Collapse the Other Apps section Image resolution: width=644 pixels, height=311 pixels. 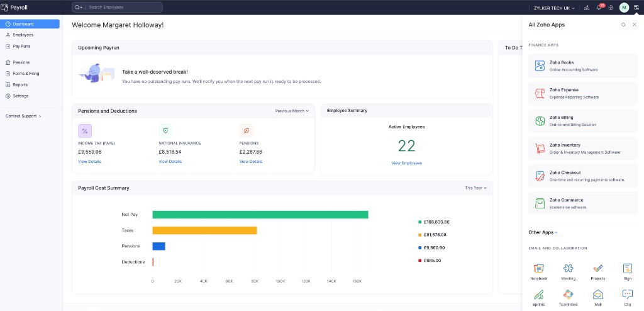(x=543, y=232)
